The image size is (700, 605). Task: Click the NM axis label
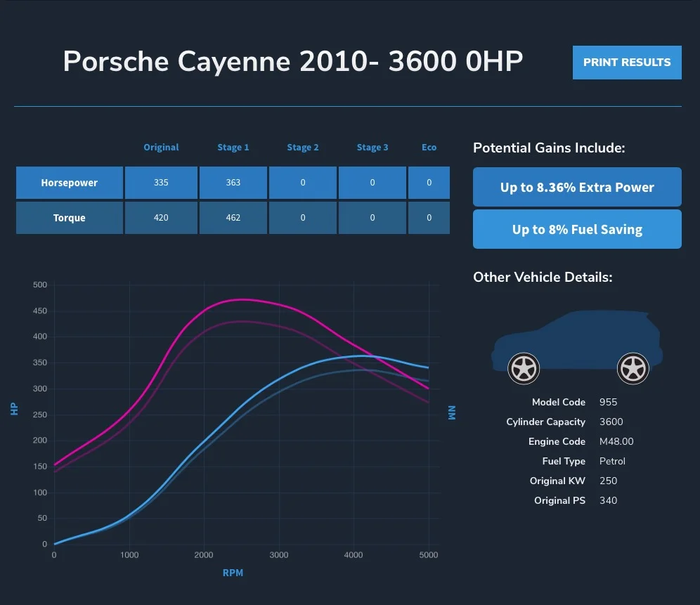click(452, 412)
